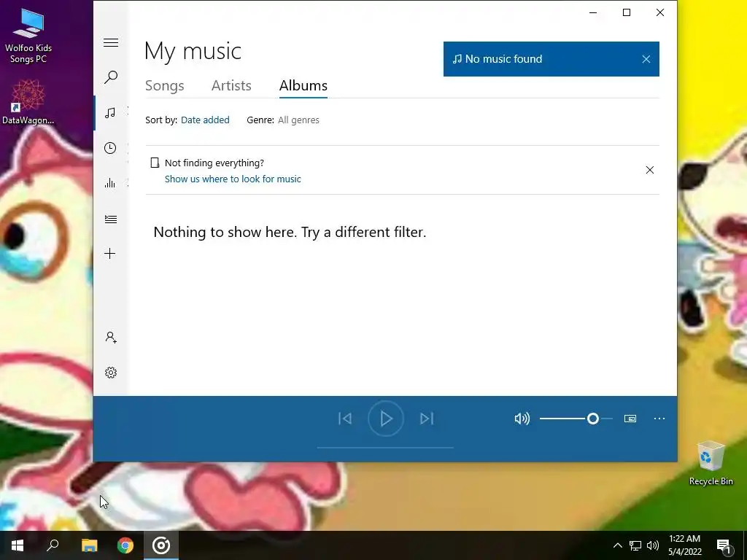Select My music note icon in sidebar
This screenshot has height=560, width=747.
point(111,112)
